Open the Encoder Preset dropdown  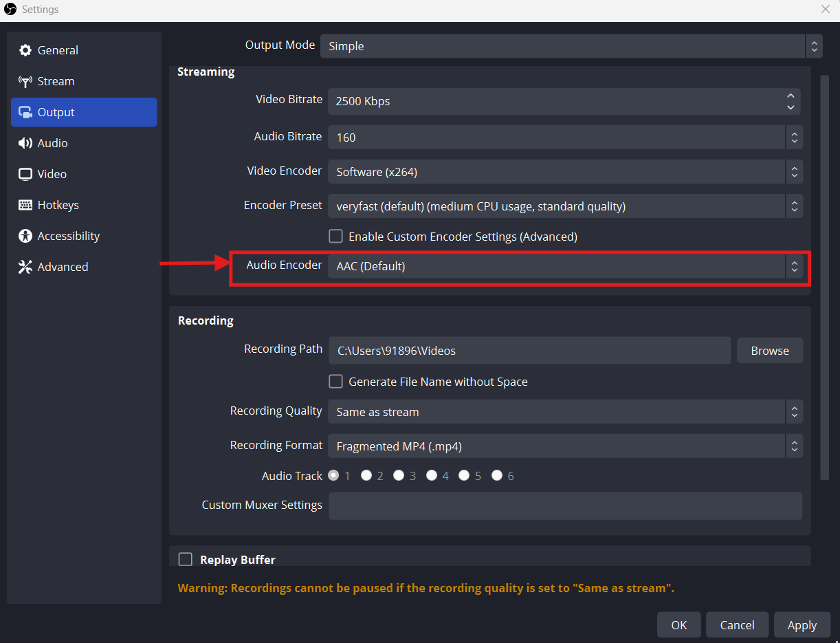[x=565, y=206]
